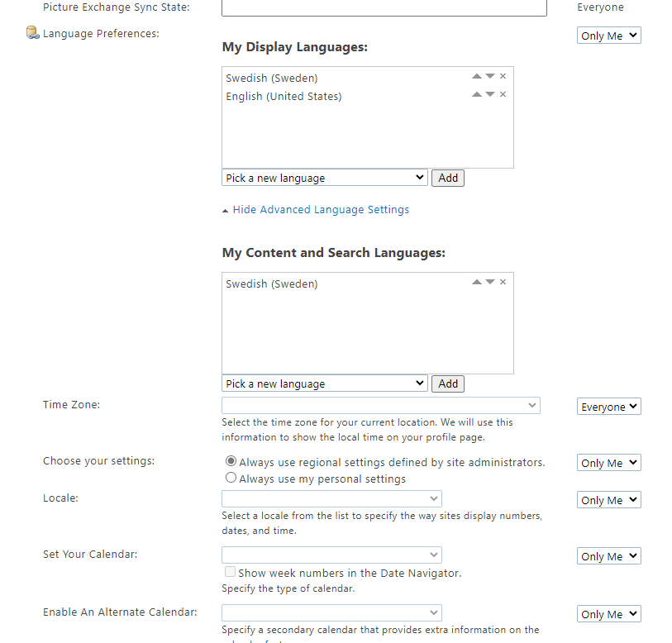
Task: Add selected language to content and search languages
Action: (x=448, y=383)
